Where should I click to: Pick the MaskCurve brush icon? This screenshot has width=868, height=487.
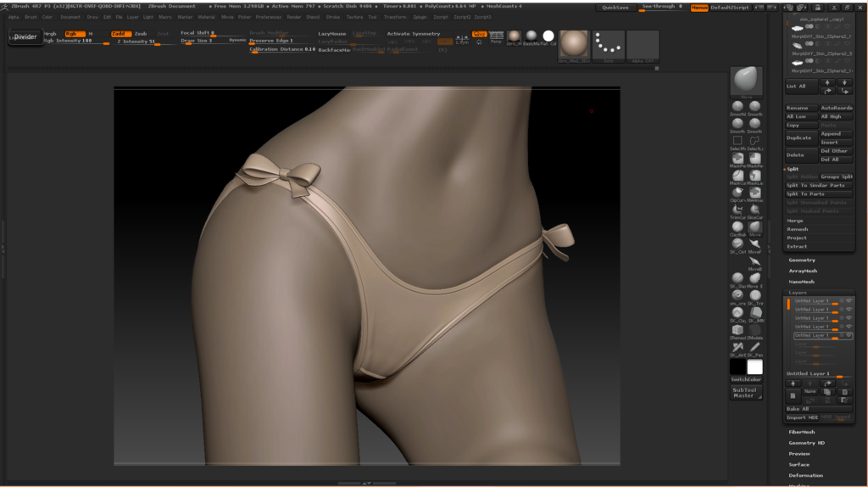[x=737, y=176]
